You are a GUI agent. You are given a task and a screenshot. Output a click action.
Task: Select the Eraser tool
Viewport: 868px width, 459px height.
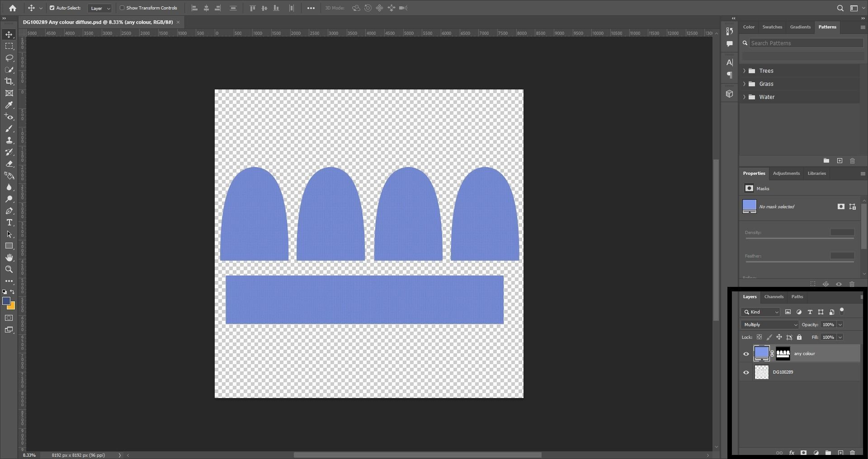9,164
